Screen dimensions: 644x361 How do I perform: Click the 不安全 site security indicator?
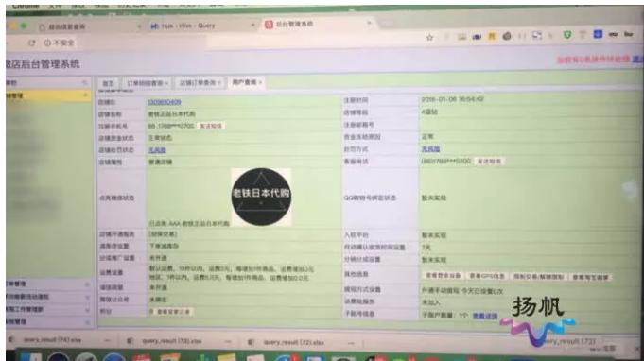point(60,43)
